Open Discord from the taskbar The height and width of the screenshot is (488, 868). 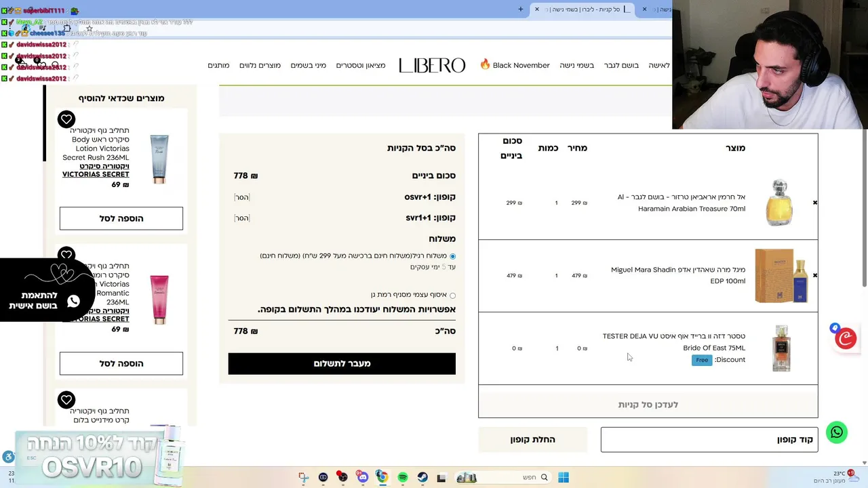tap(362, 477)
